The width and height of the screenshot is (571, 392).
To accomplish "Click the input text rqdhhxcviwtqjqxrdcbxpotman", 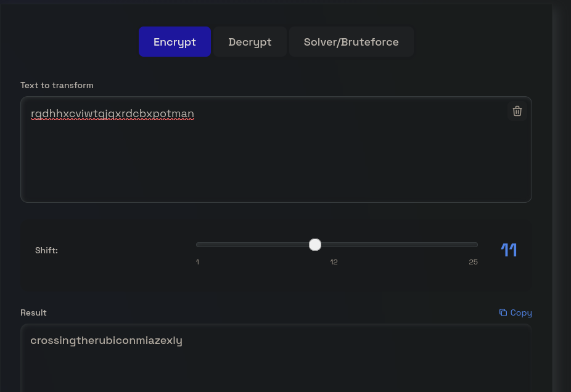I will tap(112, 113).
